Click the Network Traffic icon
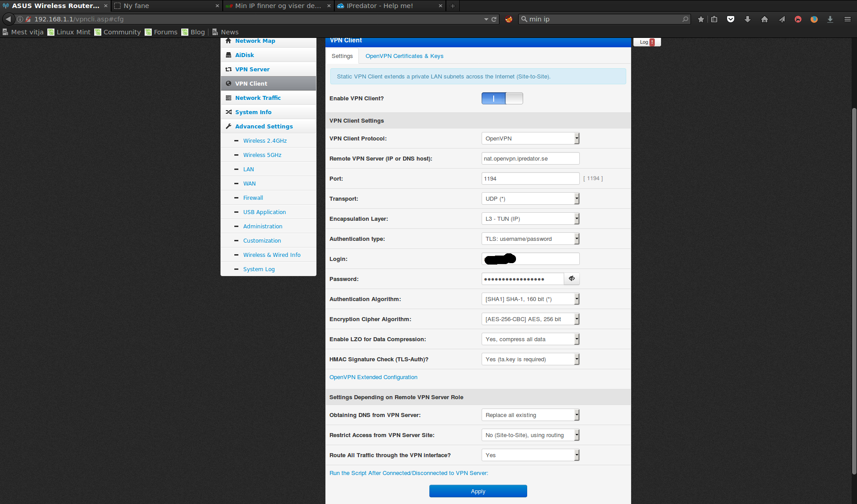The image size is (857, 504). (229, 98)
